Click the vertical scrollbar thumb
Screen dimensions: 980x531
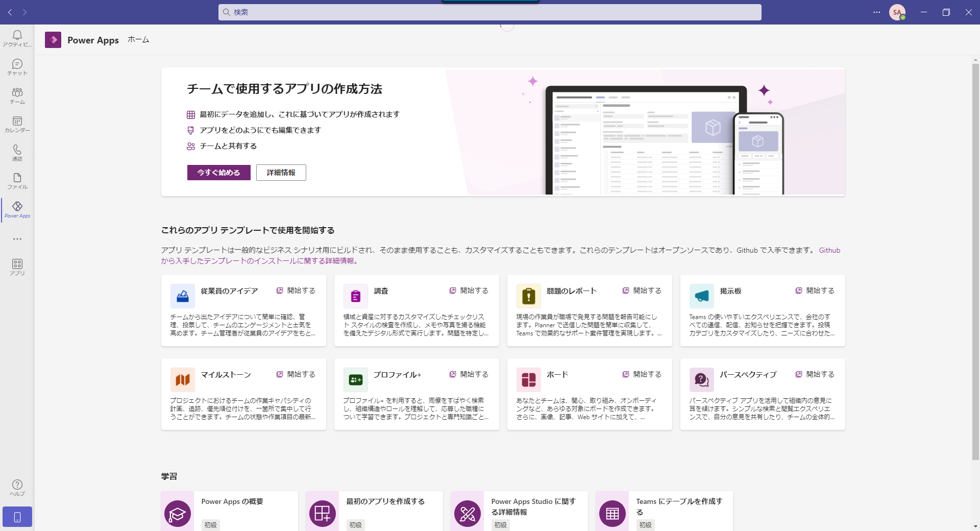(x=975, y=261)
